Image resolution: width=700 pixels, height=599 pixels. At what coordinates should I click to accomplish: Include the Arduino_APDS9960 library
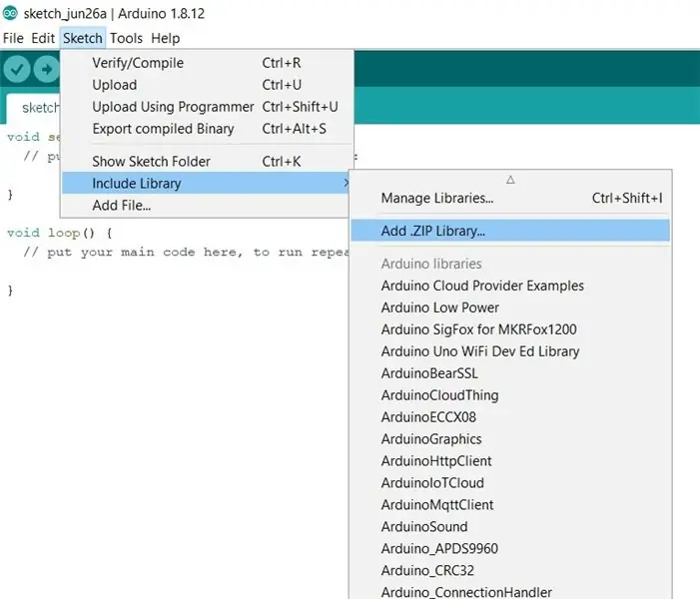(x=510, y=548)
